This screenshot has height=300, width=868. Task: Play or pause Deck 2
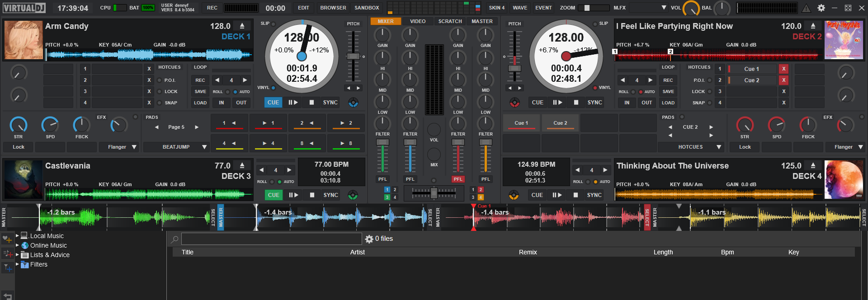click(x=557, y=103)
